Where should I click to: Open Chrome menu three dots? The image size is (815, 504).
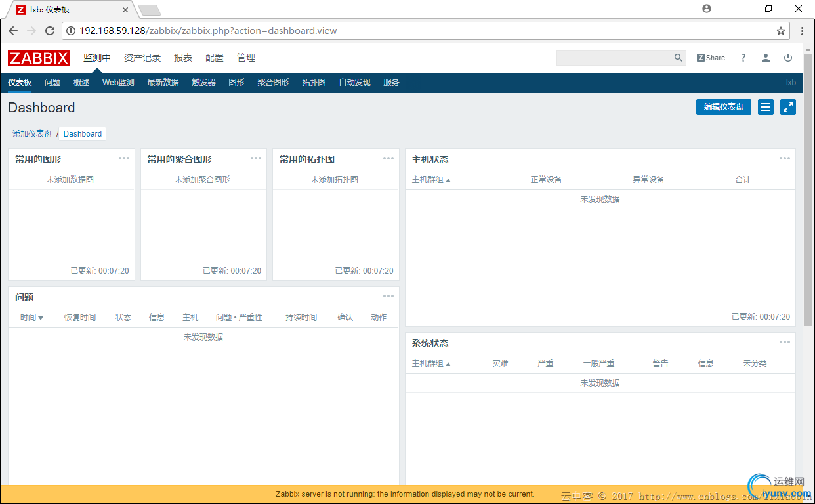802,31
